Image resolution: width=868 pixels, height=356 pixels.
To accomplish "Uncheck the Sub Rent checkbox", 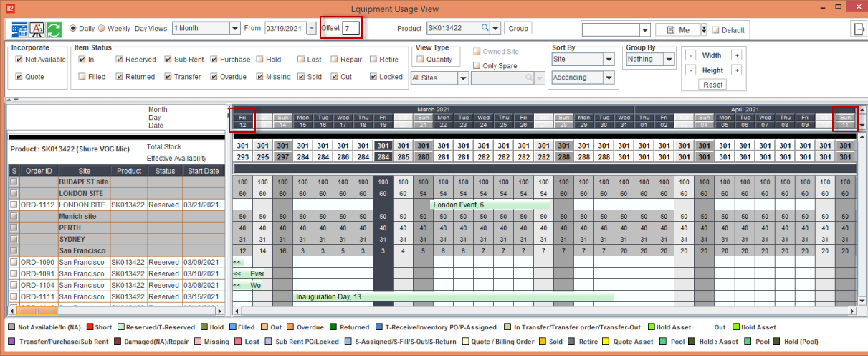I will [168, 60].
